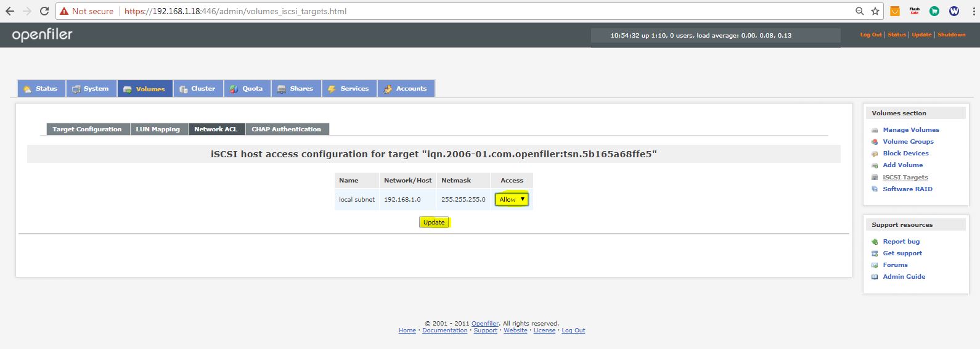This screenshot has width=980, height=349.
Task: Click the Shutdown link in header
Action: point(951,35)
